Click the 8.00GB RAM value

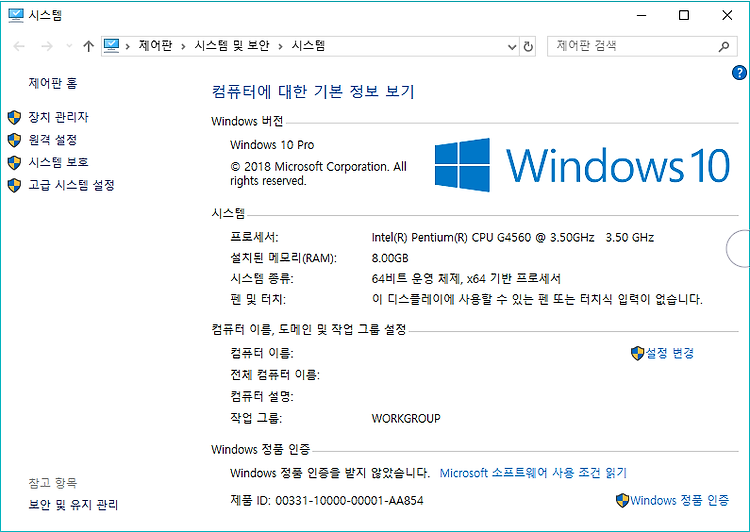[x=390, y=258]
